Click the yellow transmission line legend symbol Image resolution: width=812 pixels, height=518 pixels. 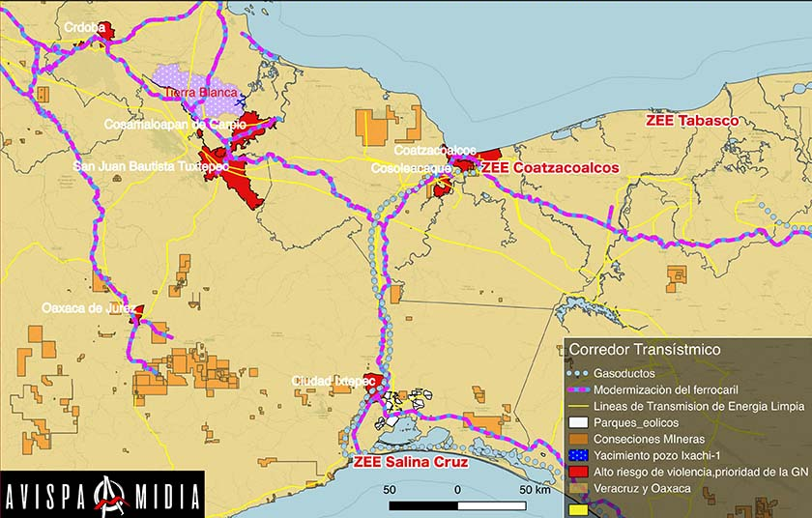[577, 406]
